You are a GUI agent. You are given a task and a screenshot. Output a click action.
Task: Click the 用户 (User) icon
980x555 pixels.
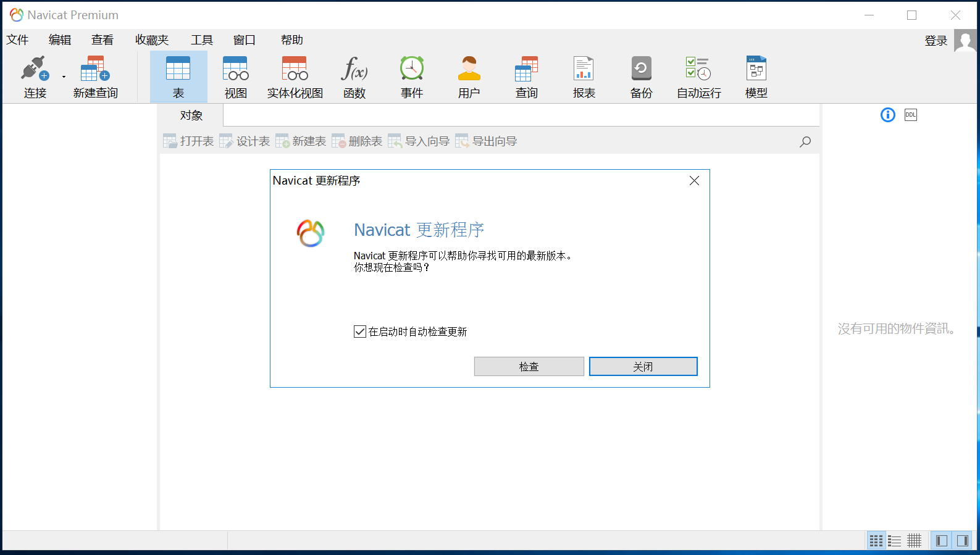(x=469, y=77)
